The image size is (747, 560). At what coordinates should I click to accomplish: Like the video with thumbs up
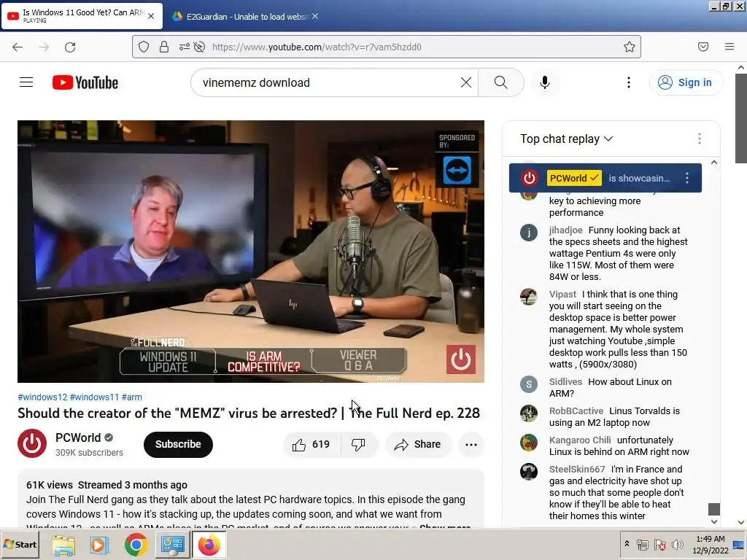pyautogui.click(x=311, y=444)
